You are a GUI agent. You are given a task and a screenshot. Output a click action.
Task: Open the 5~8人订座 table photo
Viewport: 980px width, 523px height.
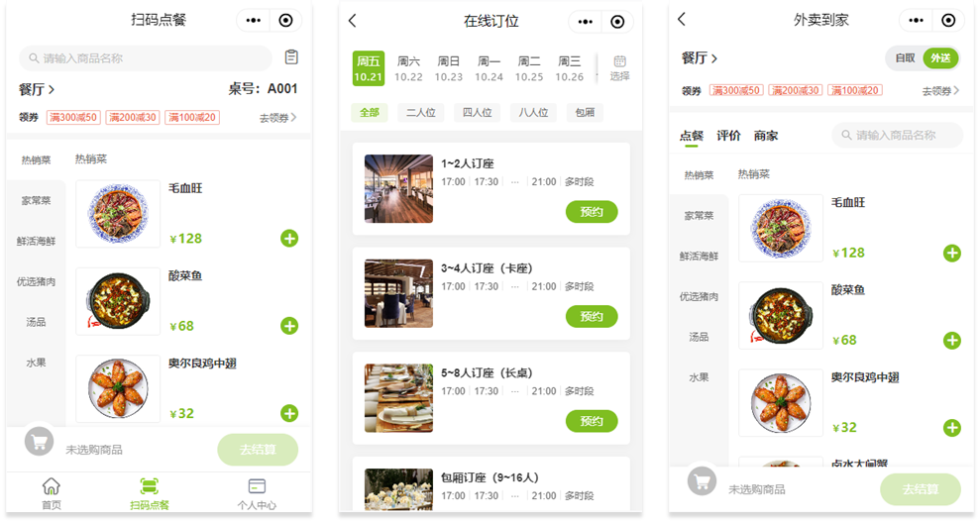tap(398, 398)
